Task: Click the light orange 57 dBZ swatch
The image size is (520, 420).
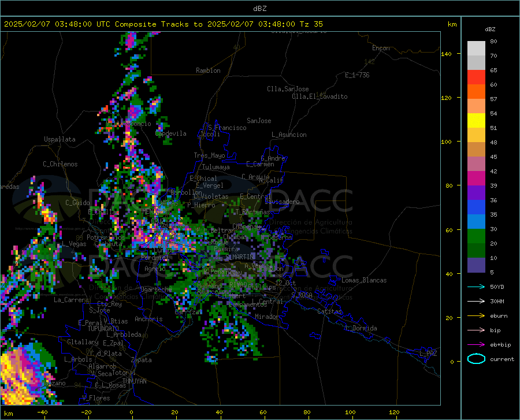Action: click(x=476, y=106)
